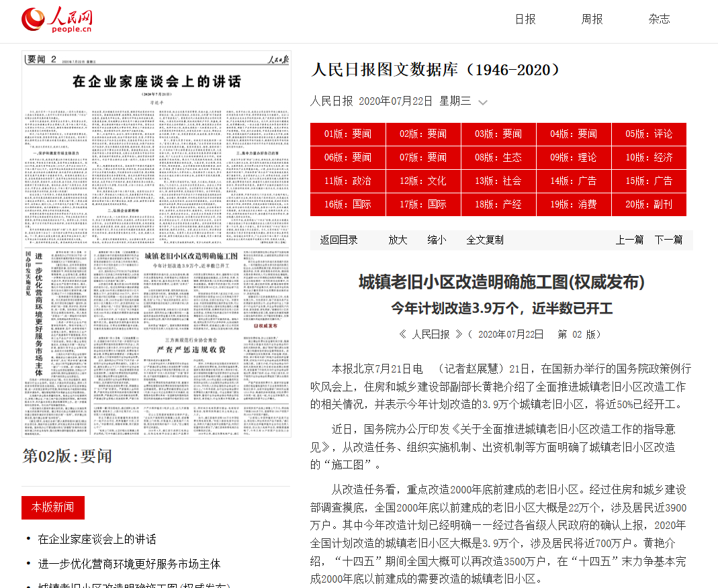Screen dimensions: 718x588
Task: Open 08版：生态 page
Action: 498,157
